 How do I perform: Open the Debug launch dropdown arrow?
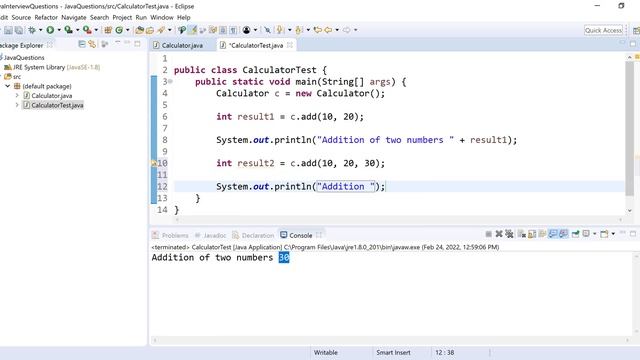point(40,30)
